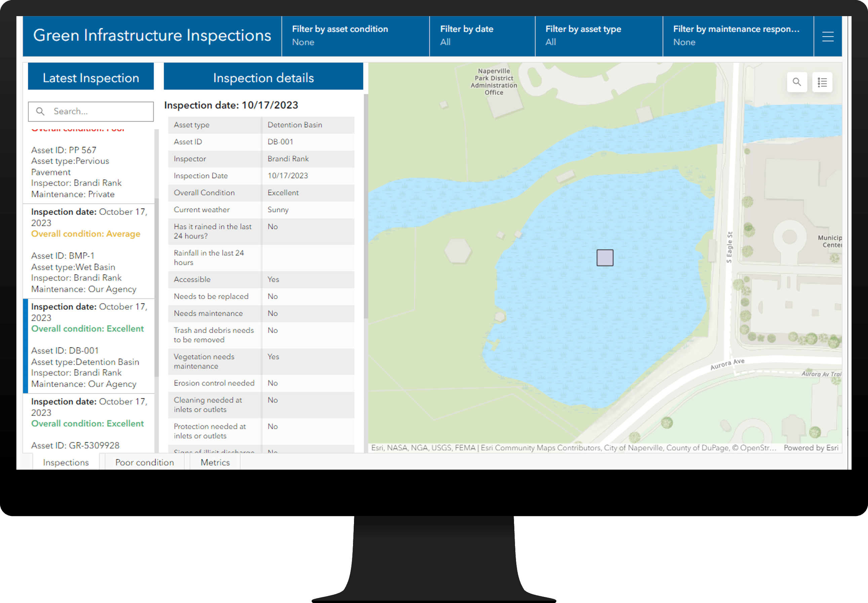Open the Filter by date dropdown
The image size is (868, 603).
(x=482, y=36)
